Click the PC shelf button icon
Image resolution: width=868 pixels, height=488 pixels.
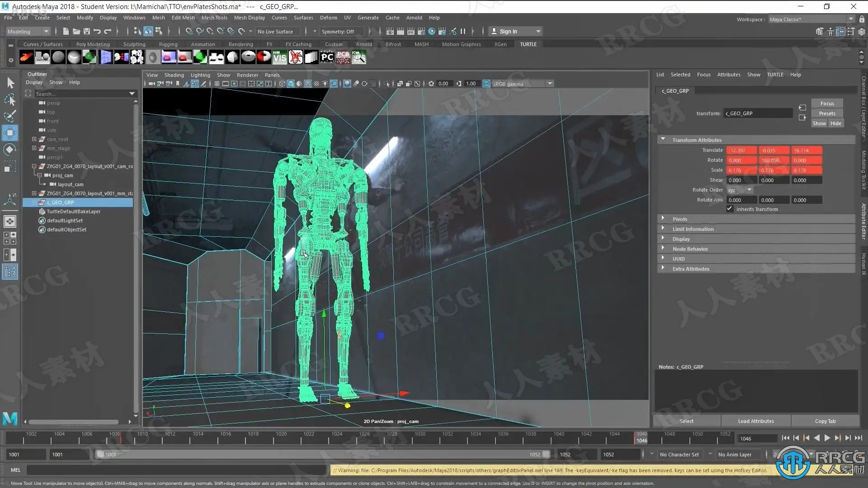[x=327, y=57]
